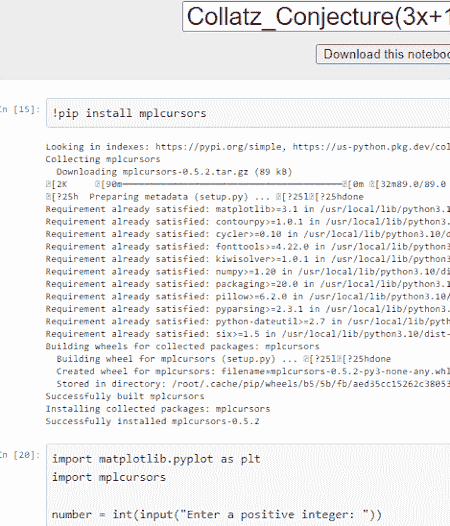Click 'Building wheel for mplcursors (setup.py)' line
The height and width of the screenshot is (526, 450).
tap(223, 359)
